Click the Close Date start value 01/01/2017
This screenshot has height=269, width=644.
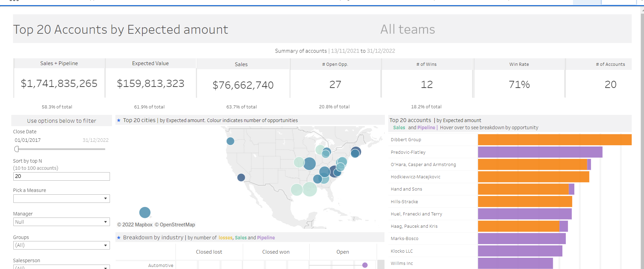point(28,140)
